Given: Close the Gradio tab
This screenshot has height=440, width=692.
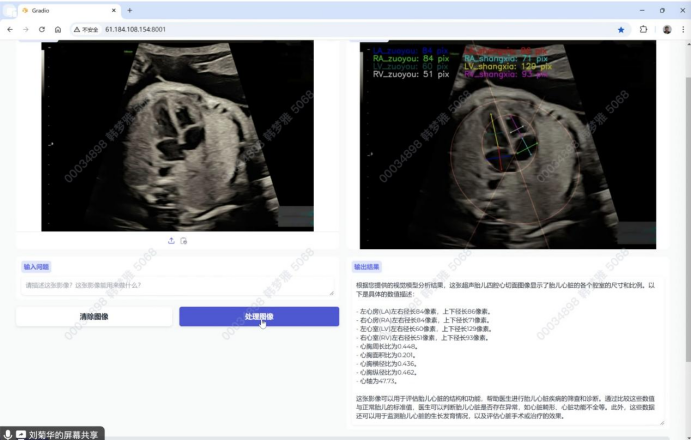Looking at the screenshot, I should (x=113, y=10).
